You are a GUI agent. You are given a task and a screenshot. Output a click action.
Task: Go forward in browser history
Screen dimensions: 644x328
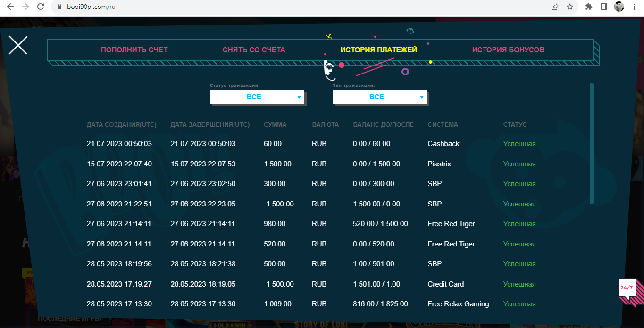[x=25, y=7]
